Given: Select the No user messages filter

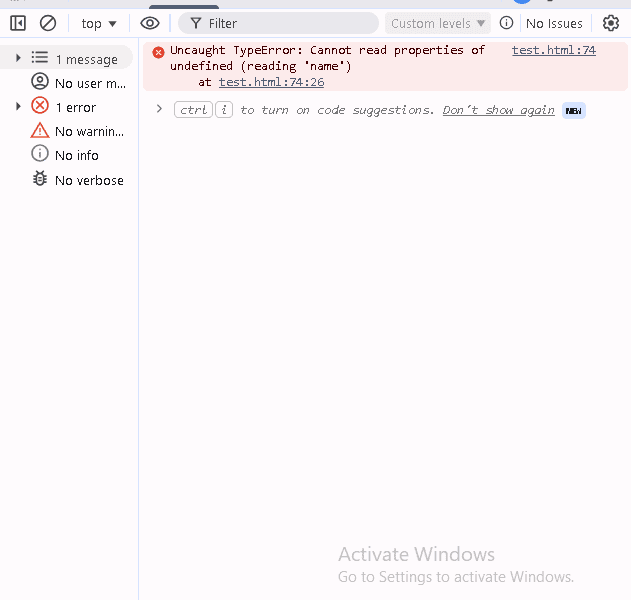Looking at the screenshot, I should pos(88,83).
